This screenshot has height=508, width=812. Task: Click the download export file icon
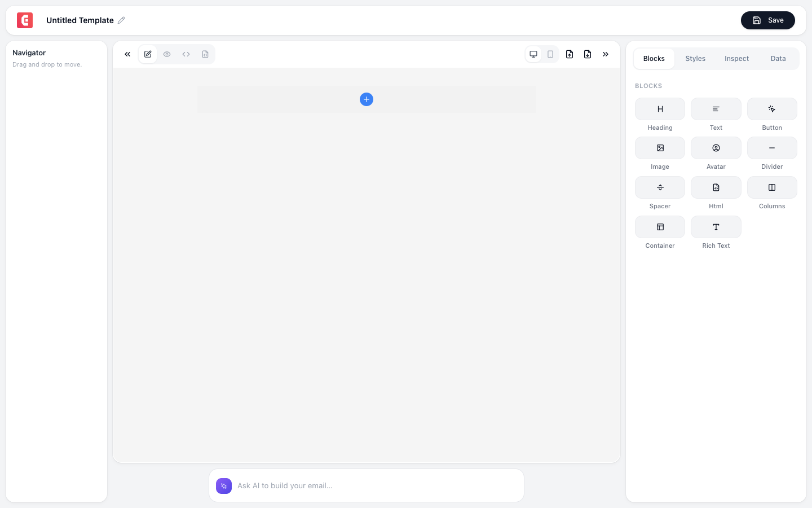(588, 54)
